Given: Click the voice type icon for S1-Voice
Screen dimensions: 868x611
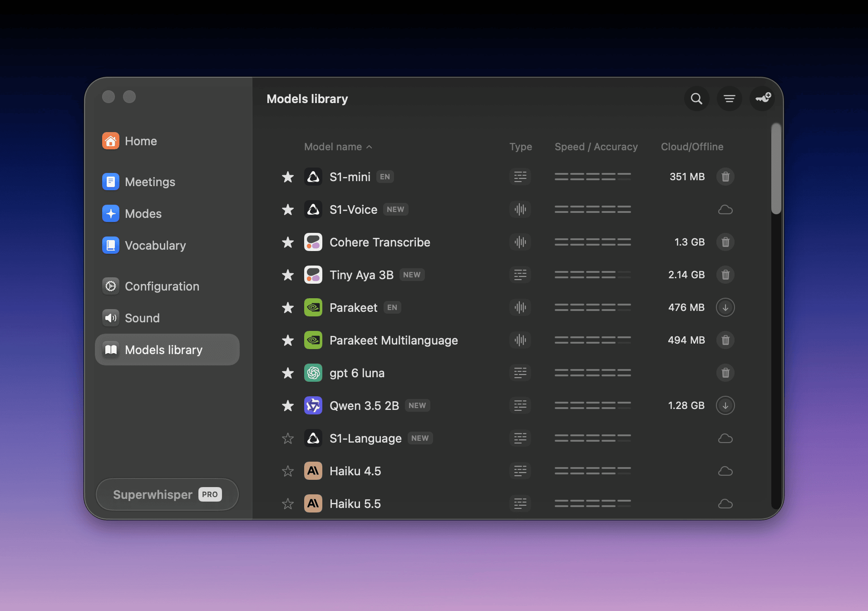Looking at the screenshot, I should coord(520,209).
